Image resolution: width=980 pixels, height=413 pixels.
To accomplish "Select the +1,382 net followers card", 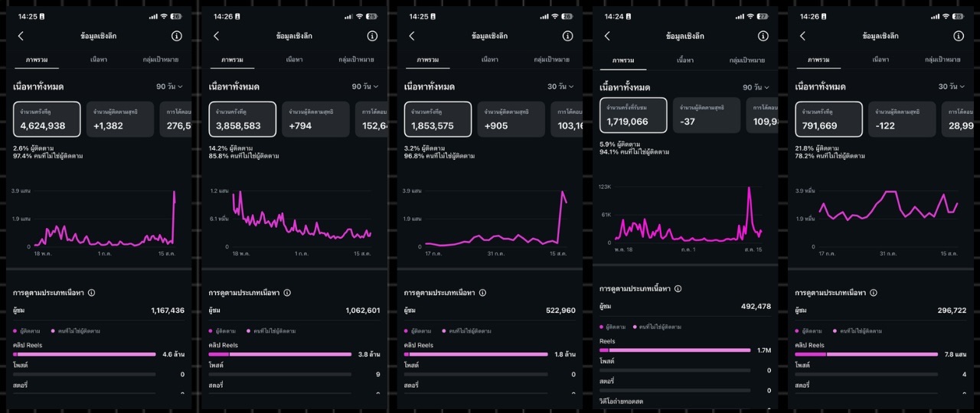I will tap(119, 119).
